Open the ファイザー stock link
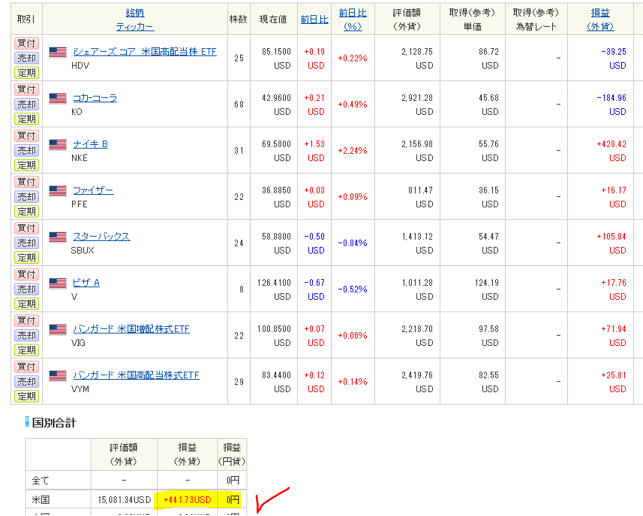The height and width of the screenshot is (516, 643). pyautogui.click(x=93, y=191)
